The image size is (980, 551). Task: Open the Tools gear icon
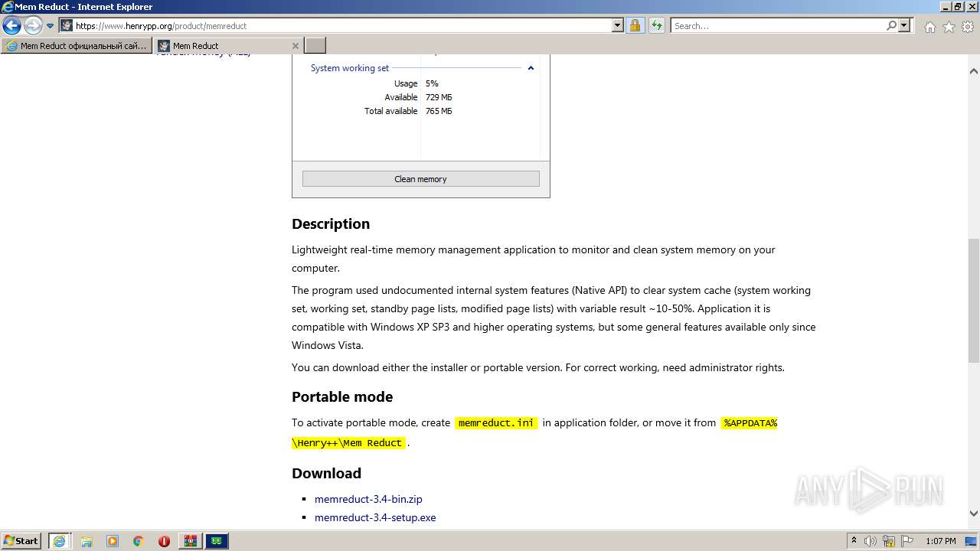968,27
